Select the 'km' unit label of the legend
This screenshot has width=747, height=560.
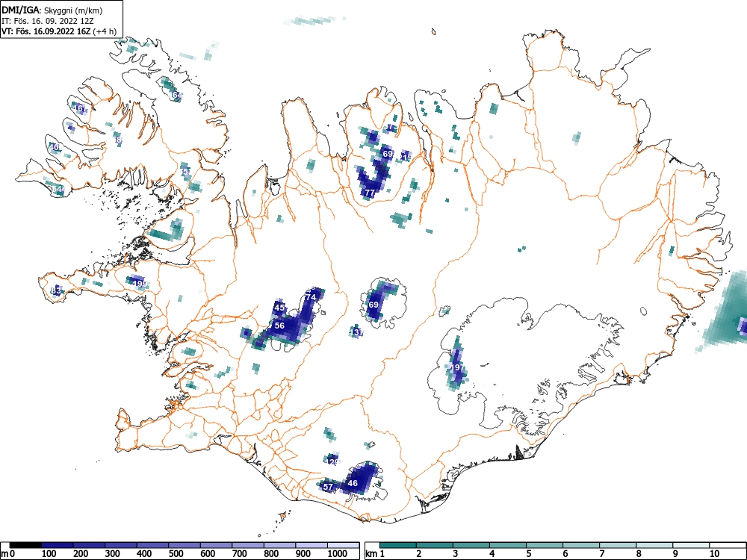[x=371, y=554]
